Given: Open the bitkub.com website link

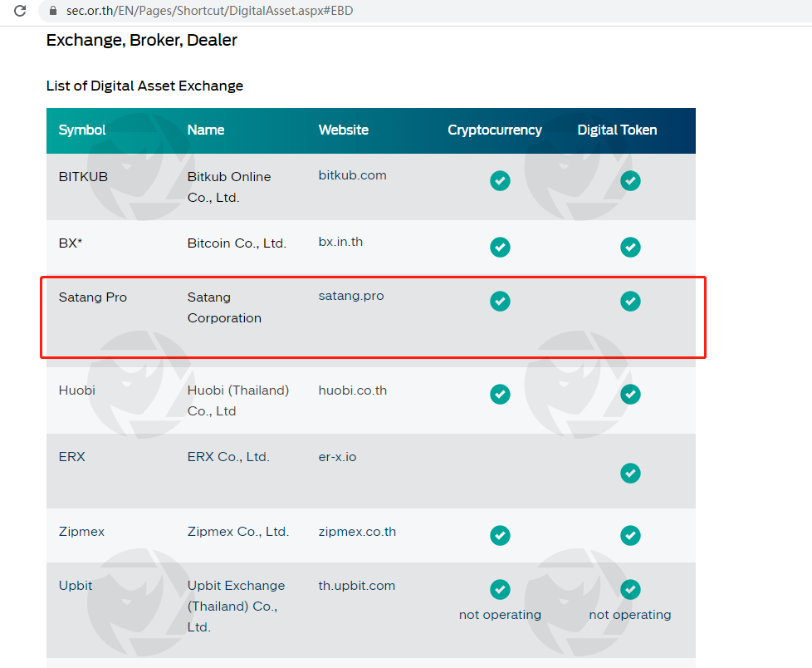Looking at the screenshot, I should click(x=352, y=175).
